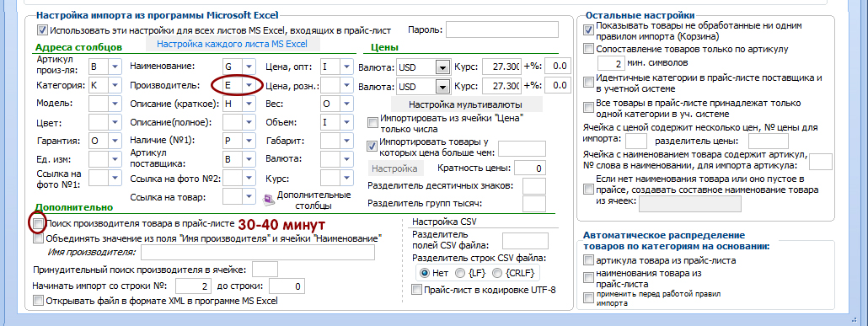The height and width of the screenshot is (326, 868).
Task: Enable opening XML file in MS Excel
Action: (38, 301)
